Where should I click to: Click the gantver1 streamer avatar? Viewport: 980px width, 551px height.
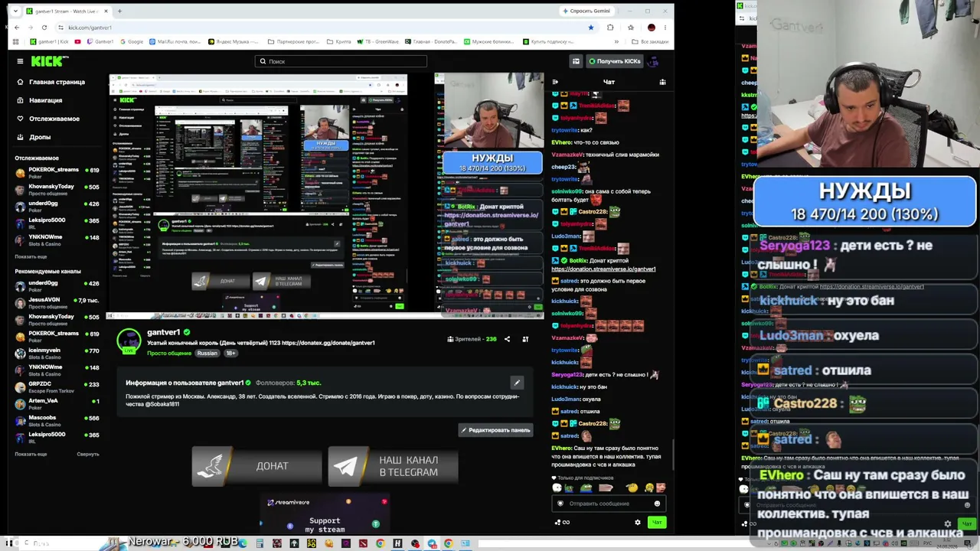coord(129,341)
